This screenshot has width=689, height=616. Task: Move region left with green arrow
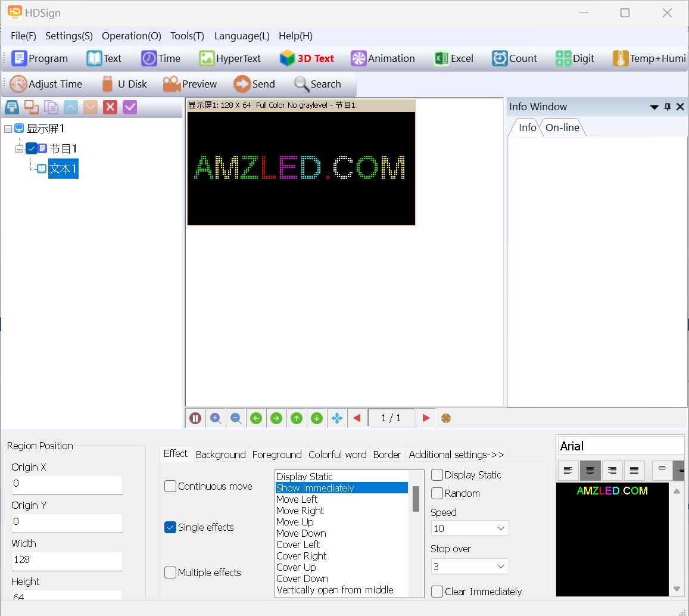pos(256,418)
